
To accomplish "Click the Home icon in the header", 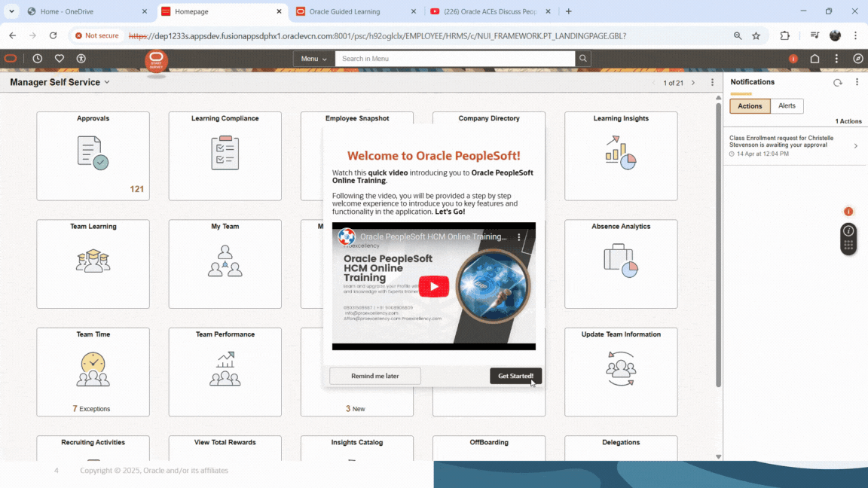I will (x=815, y=59).
